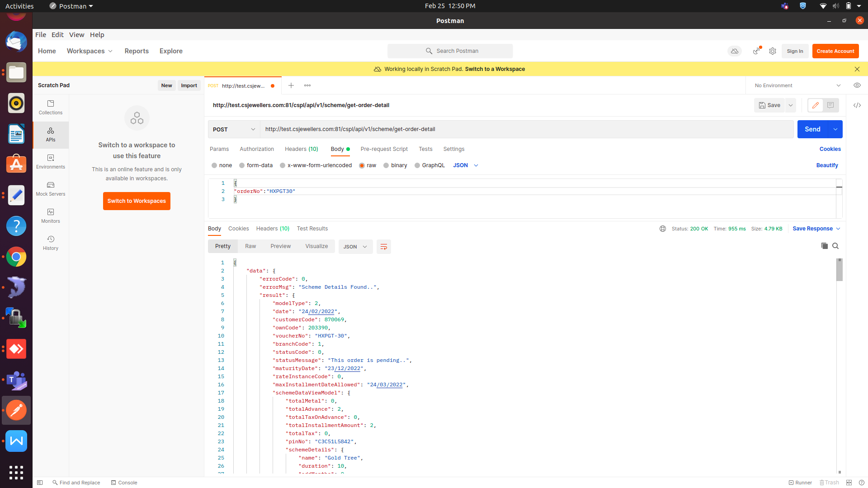Open the Pre-request Script tab
Screen dimensions: 868x488
(x=384, y=149)
